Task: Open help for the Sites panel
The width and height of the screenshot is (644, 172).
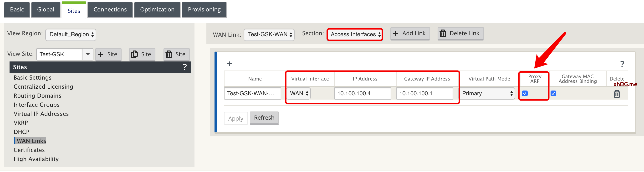Action: 185,67
